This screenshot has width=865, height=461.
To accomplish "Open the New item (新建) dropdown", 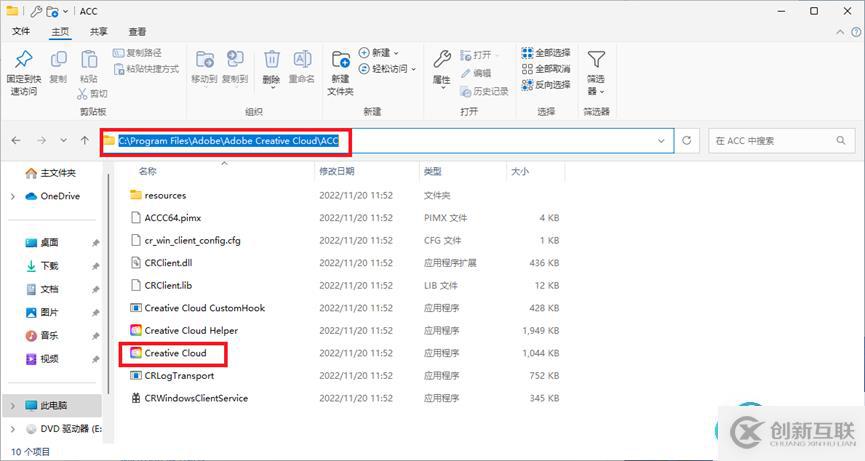I will [x=378, y=53].
